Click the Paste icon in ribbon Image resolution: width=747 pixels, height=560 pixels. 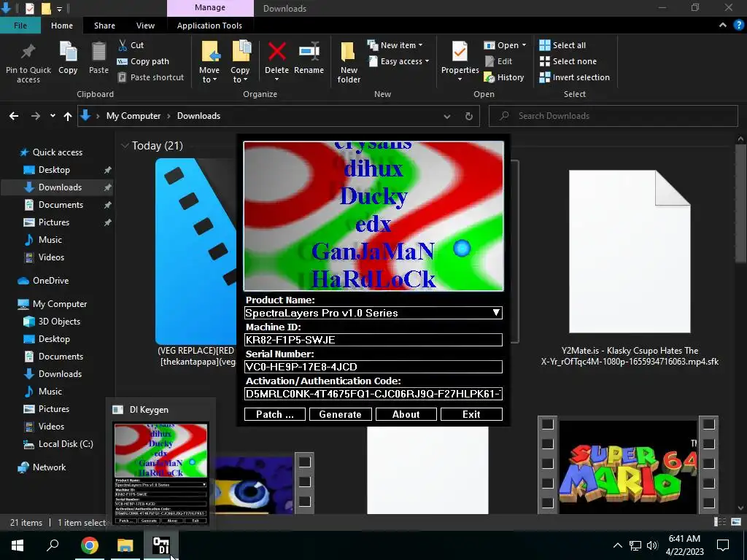(98, 52)
